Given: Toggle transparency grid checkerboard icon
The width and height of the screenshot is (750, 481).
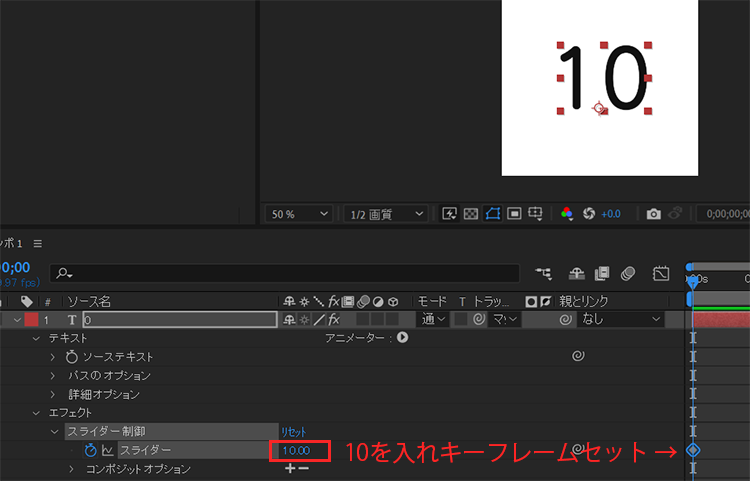Looking at the screenshot, I should [471, 214].
